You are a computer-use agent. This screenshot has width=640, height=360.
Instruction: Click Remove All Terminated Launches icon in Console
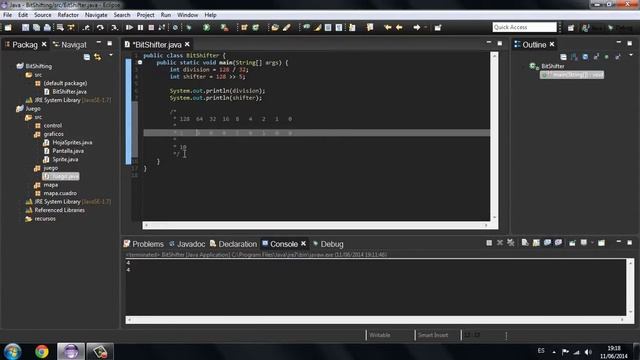511,243
